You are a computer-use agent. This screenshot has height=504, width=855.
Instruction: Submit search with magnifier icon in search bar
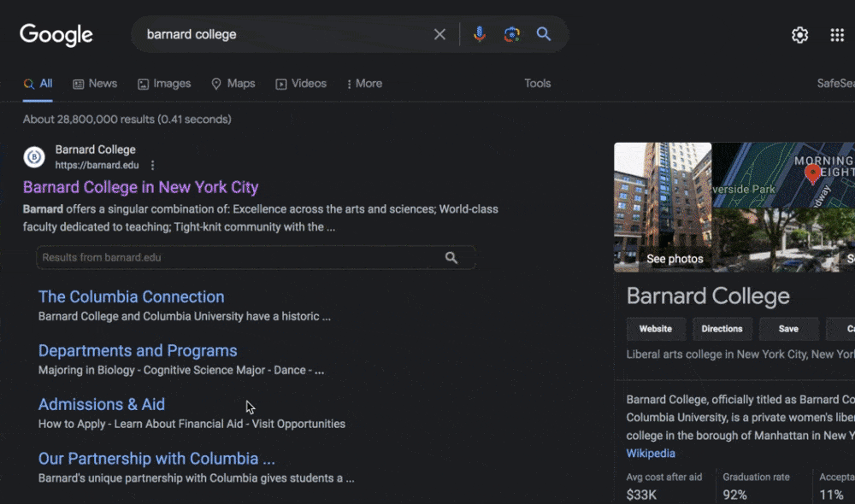click(543, 34)
